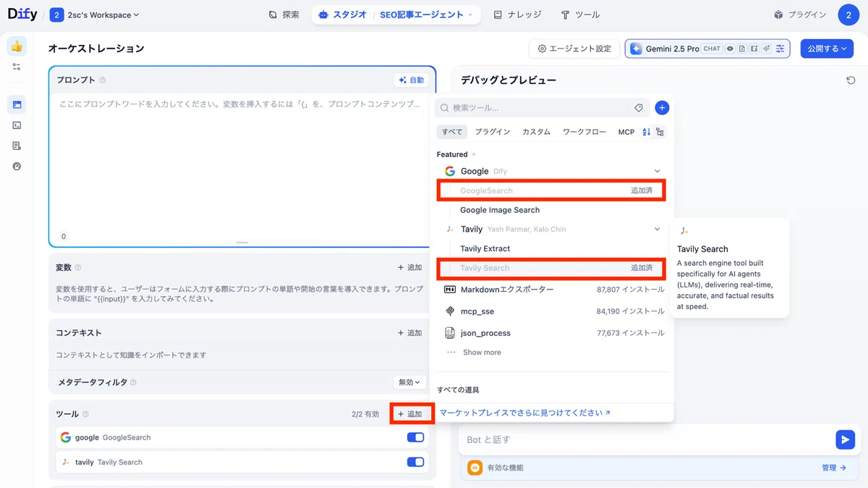Viewport: 868px width, 488px height.
Task: Click the send message arrow button
Action: (x=845, y=439)
